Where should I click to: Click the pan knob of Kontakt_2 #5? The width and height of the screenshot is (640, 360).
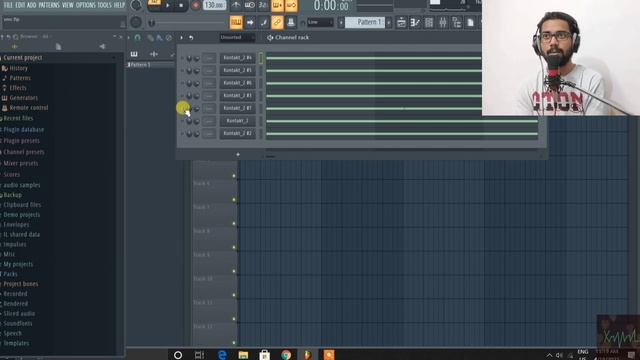point(189,71)
